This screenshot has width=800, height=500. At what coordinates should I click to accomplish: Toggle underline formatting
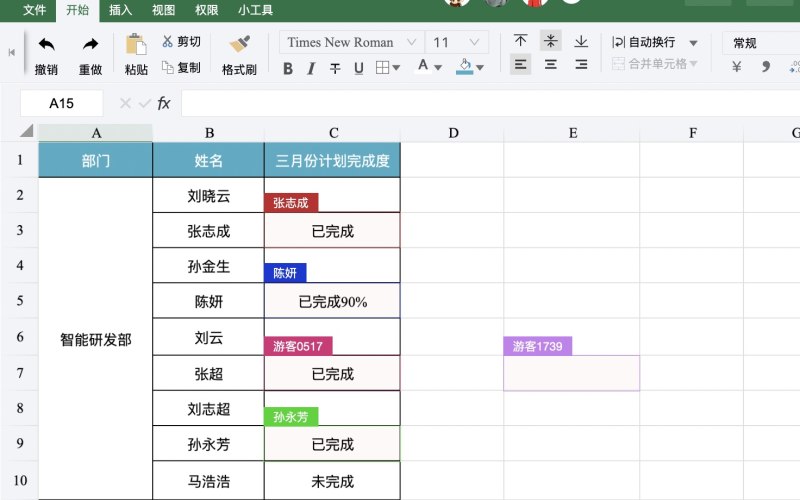pyautogui.click(x=359, y=68)
